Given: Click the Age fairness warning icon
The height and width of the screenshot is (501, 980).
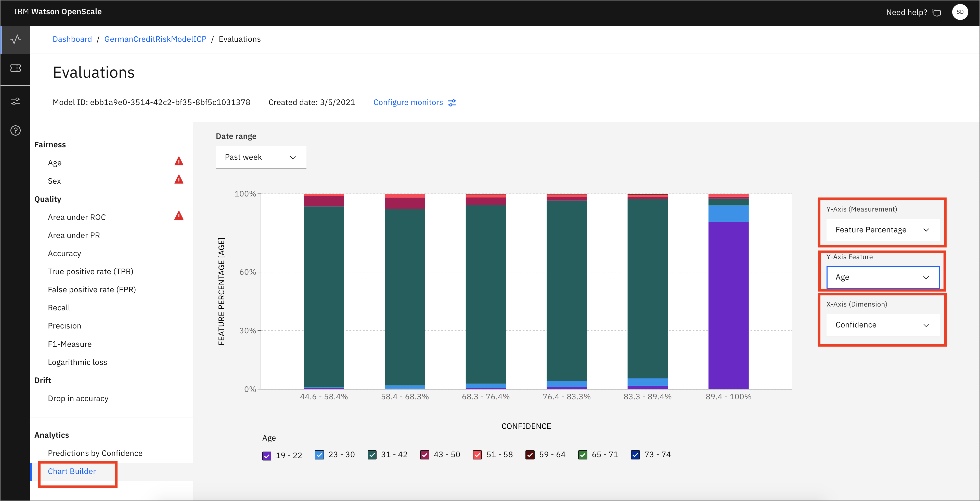Looking at the screenshot, I should pyautogui.click(x=179, y=162).
